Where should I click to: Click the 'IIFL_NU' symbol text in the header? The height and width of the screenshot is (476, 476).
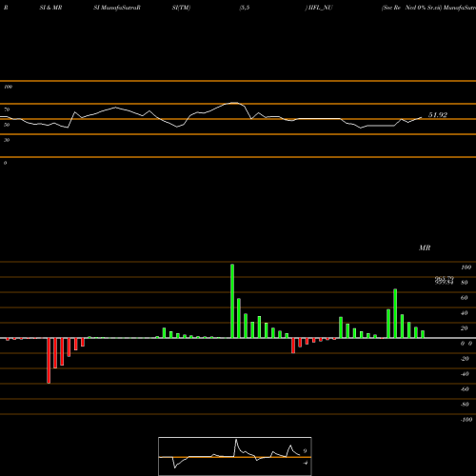[x=320, y=8]
